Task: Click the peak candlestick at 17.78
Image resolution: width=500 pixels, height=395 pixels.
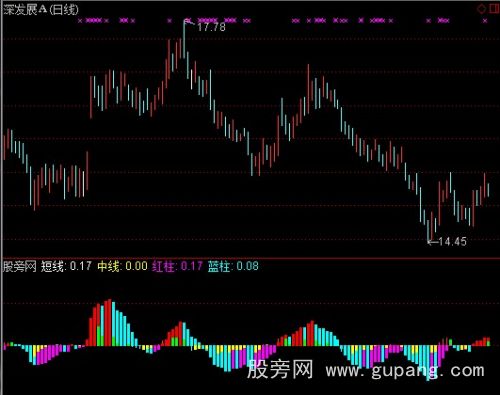Action: tap(184, 39)
